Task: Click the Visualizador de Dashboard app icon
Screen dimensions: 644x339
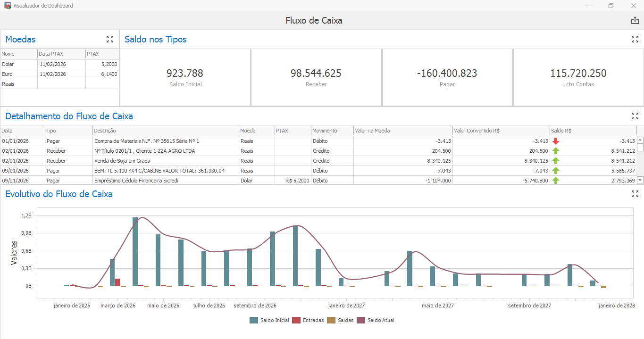Action: click(x=7, y=6)
